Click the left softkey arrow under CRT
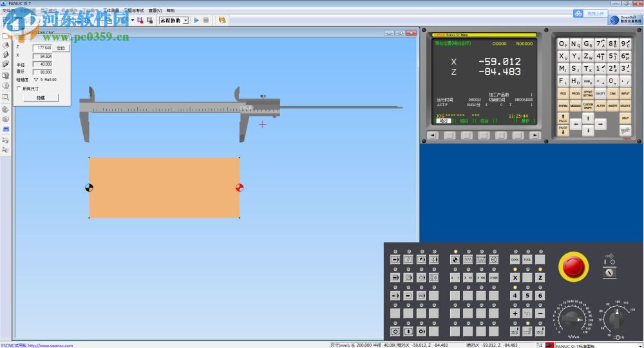Screen dimensions: 644x348 coord(432,135)
